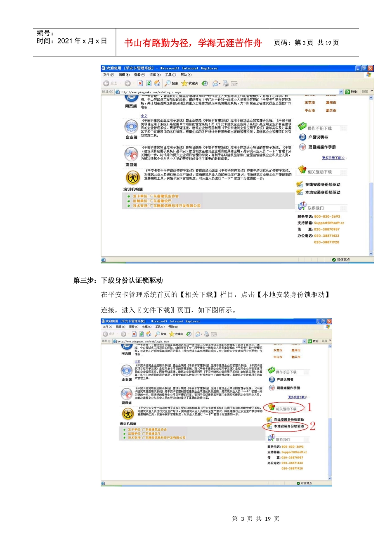Open Favorites (收藏夹) star in second browser toolbar
Screen dimensions: 392x555
tap(176, 334)
